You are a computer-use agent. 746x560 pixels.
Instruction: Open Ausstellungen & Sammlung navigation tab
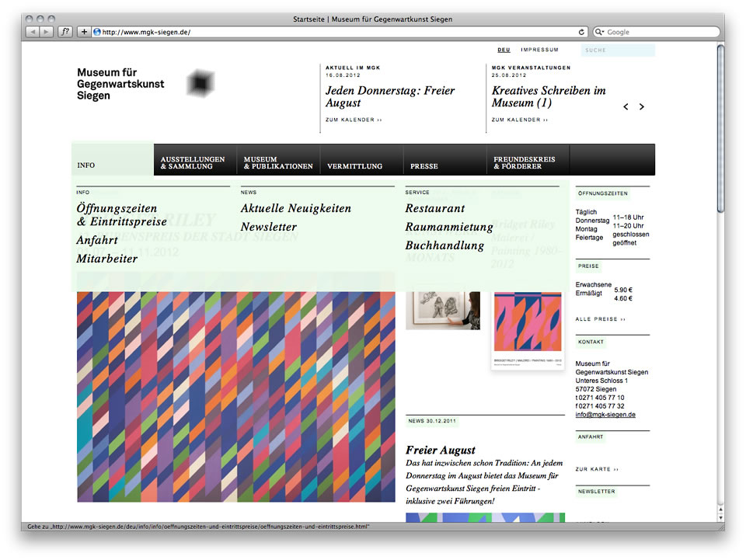tap(196, 160)
